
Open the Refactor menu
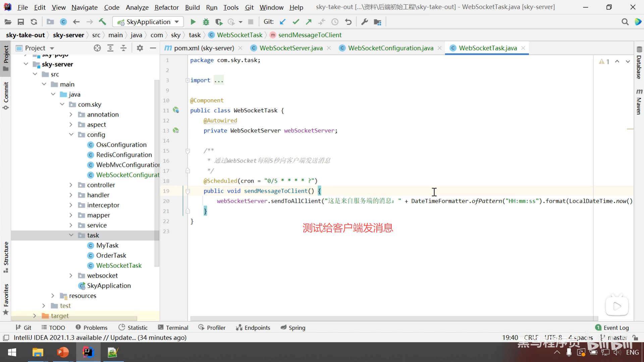[166, 7]
